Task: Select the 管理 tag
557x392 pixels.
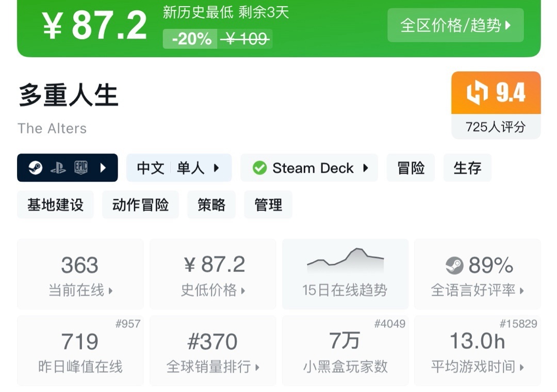Action: tap(268, 205)
